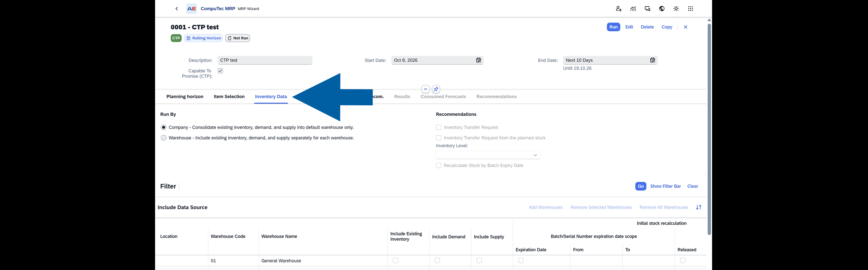Image resolution: width=868 pixels, height=270 pixels.
Task: Click the Rolling Horizon status badge
Action: (x=204, y=38)
